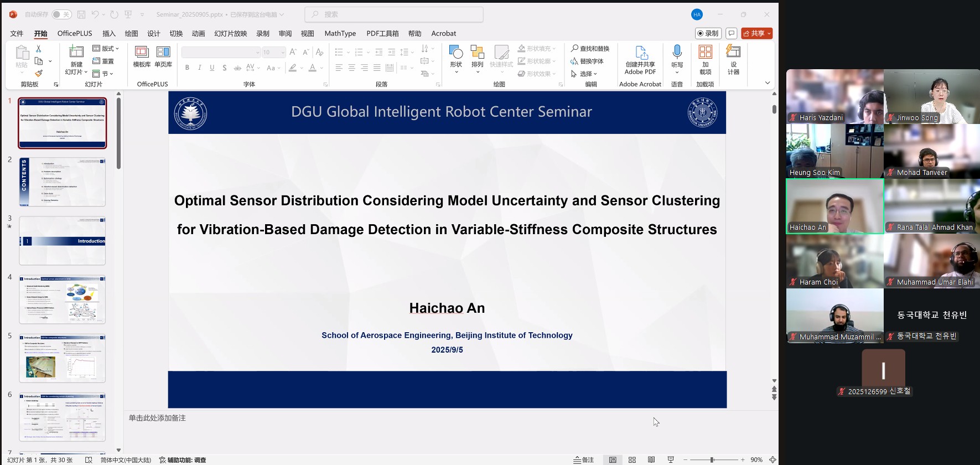This screenshot has height=465, width=980.
Task: Switch to the 幻灯片放映 slideshow tab
Action: point(230,33)
